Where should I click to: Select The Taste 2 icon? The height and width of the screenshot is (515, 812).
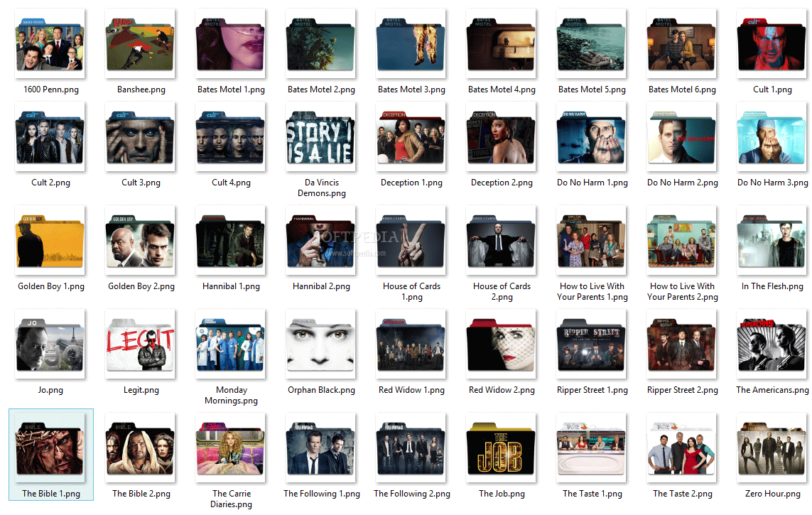pyautogui.click(x=681, y=448)
